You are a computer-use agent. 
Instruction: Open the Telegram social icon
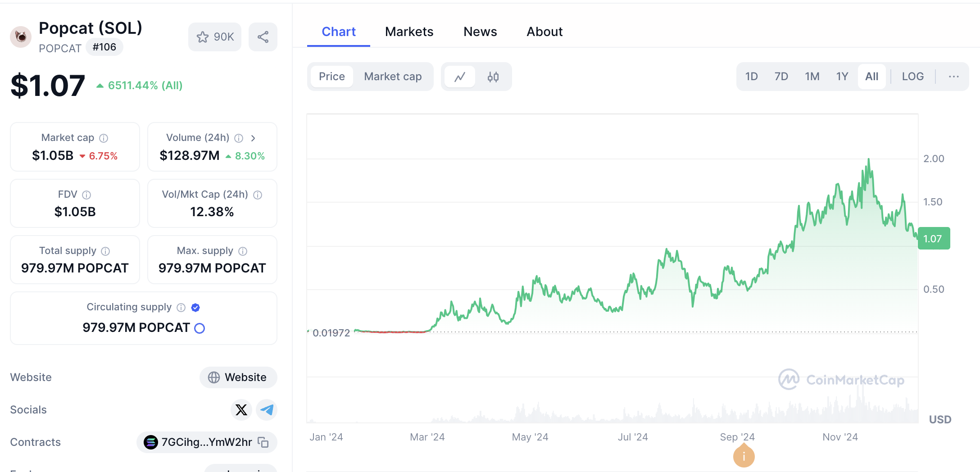click(x=267, y=410)
